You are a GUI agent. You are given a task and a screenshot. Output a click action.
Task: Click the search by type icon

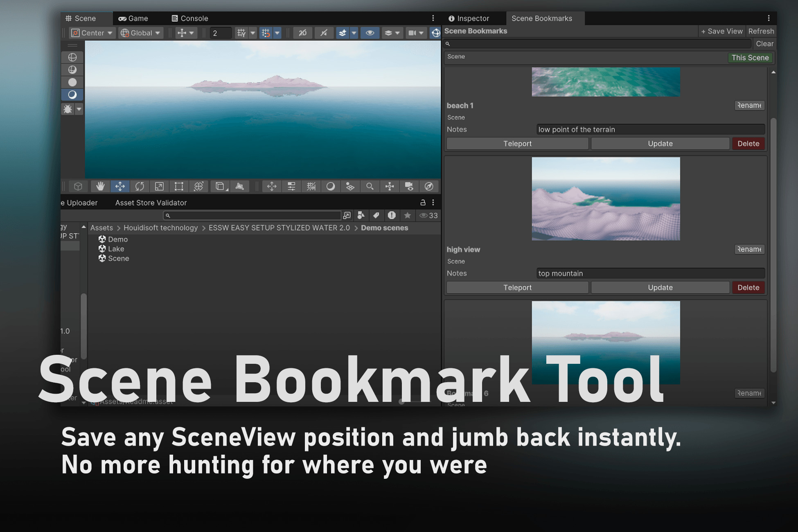tap(361, 215)
